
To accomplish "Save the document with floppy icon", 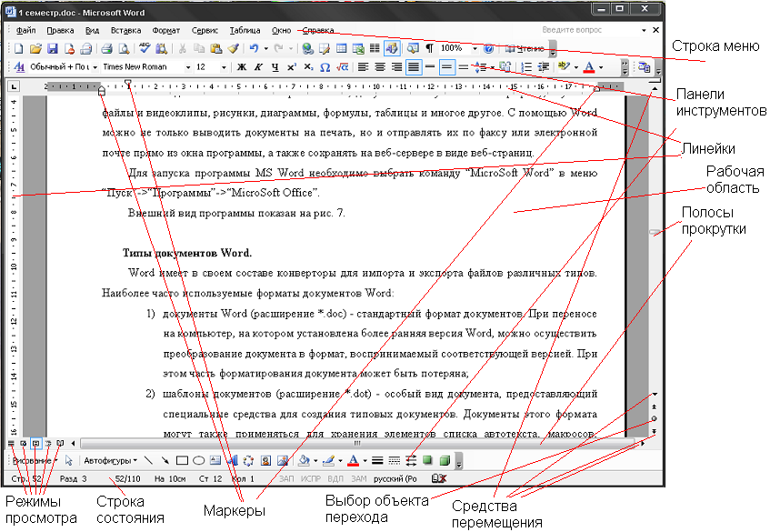I will pos(53,48).
